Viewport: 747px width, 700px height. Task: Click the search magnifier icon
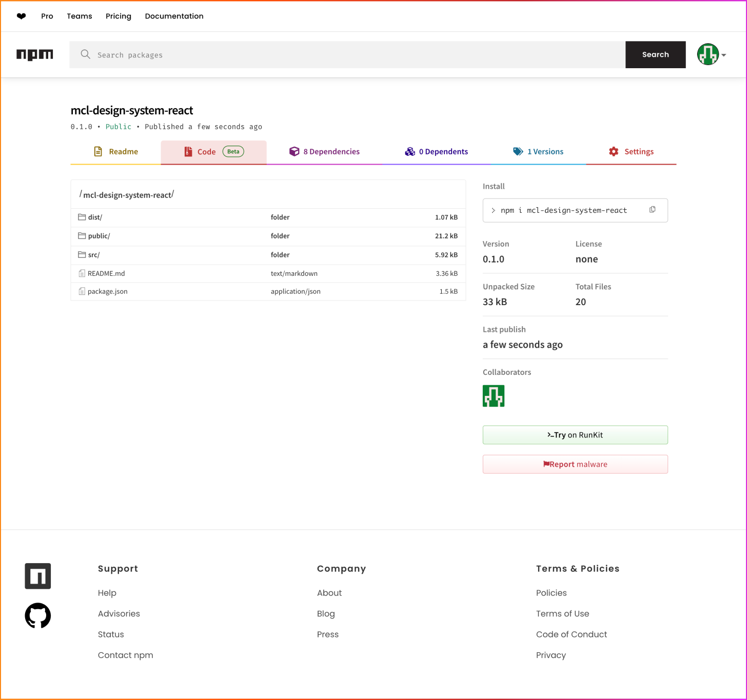point(86,54)
